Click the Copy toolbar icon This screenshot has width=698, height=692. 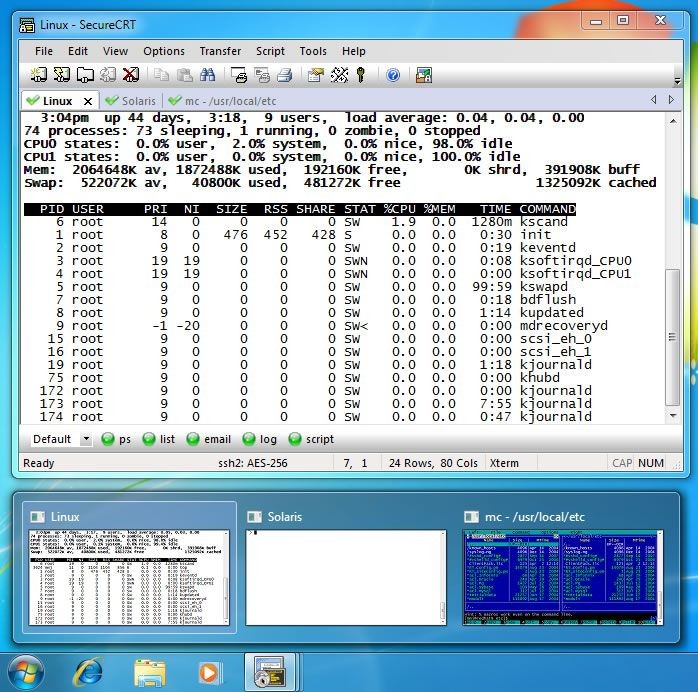[161, 75]
